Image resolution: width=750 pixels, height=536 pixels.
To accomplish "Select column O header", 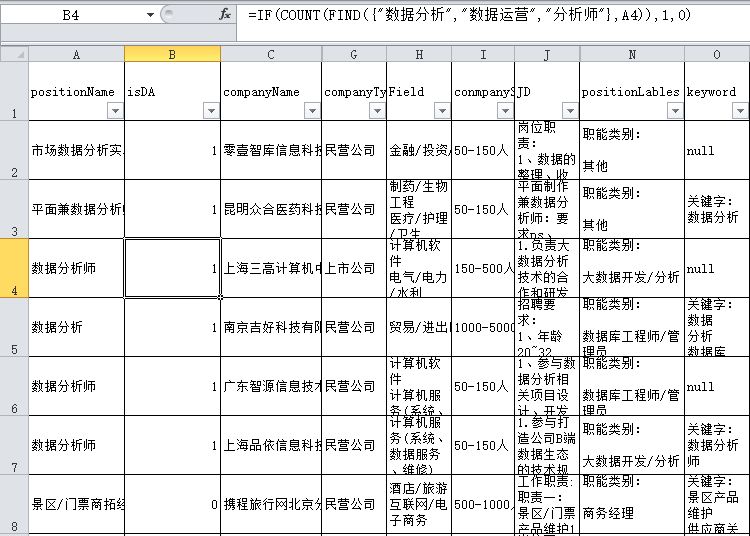I will pos(717,54).
